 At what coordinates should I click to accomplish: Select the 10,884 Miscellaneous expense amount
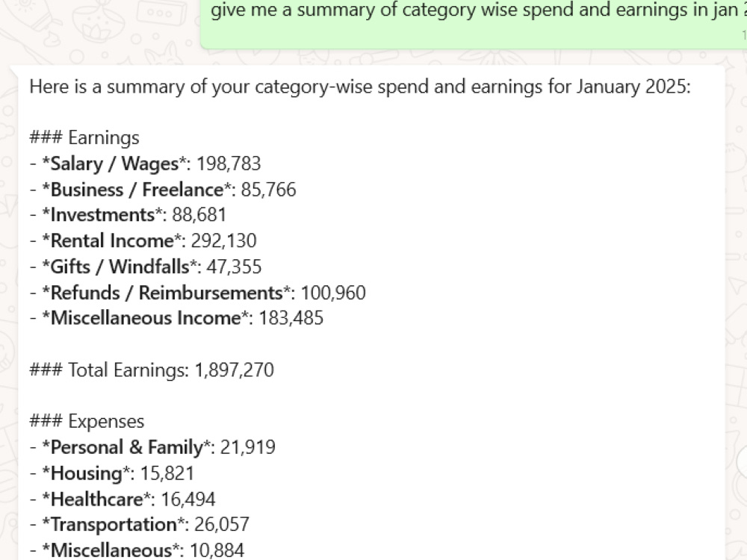tap(217, 550)
